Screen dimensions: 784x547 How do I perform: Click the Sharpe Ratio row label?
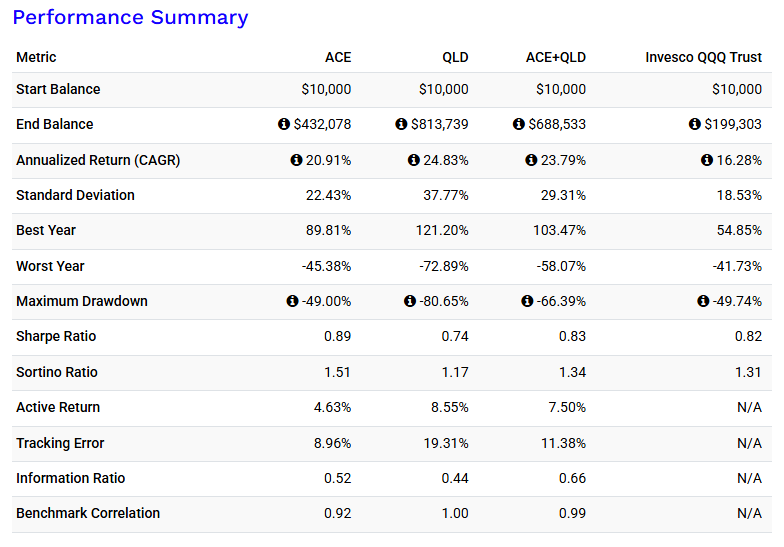click(56, 336)
